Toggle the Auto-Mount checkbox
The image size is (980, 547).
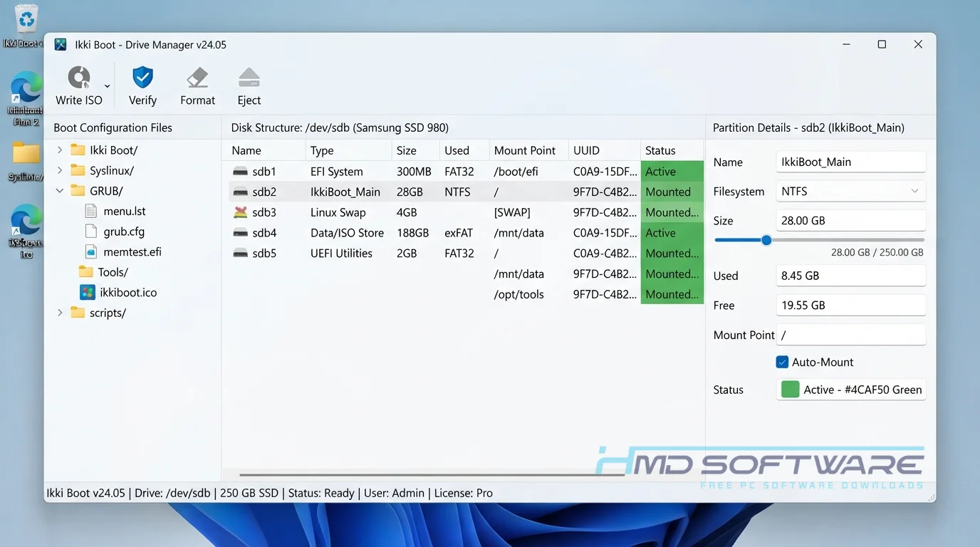pyautogui.click(x=782, y=362)
